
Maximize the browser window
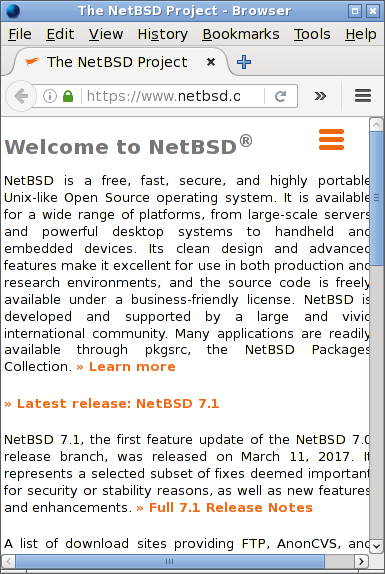[355, 11]
